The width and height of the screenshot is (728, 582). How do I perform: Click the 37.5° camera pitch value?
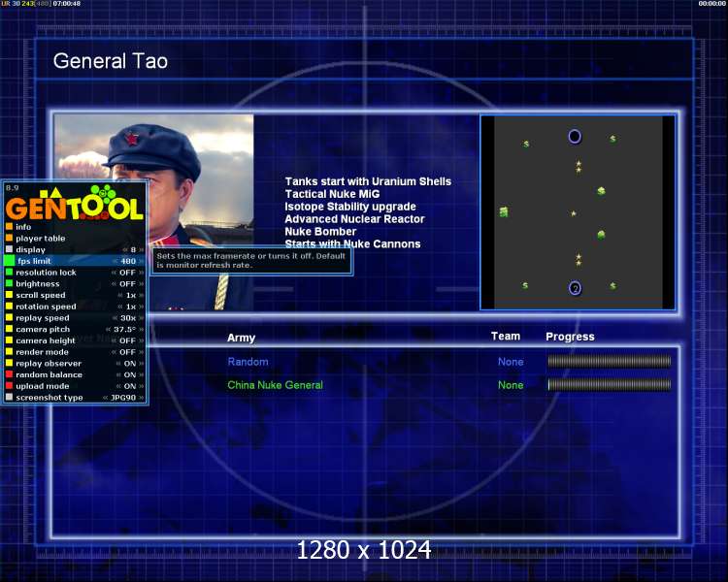tap(125, 330)
